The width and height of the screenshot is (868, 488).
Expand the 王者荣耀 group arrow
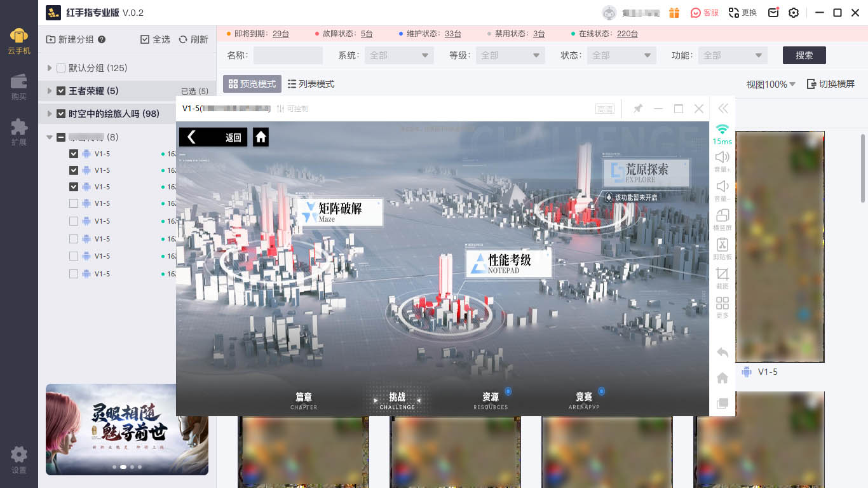click(x=50, y=91)
